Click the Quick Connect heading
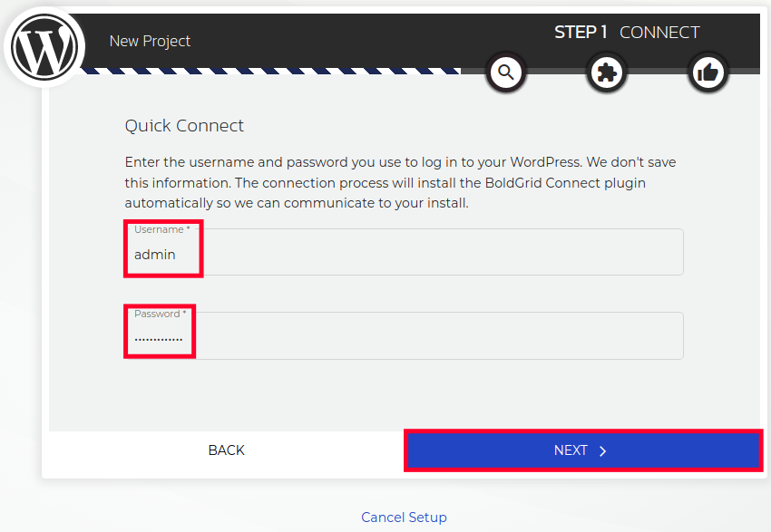Screen dimensions: 771x532 tap(184, 126)
